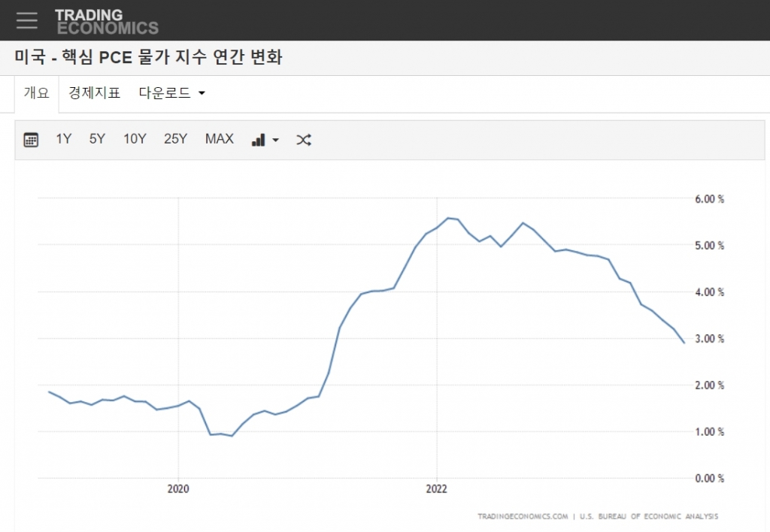Open the calendar date range picker
This screenshot has width=770, height=532.
tap(31, 140)
